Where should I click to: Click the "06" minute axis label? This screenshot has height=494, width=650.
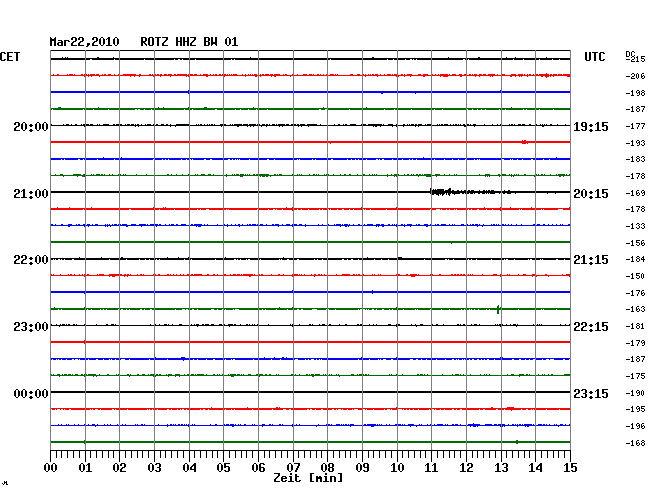(x=258, y=468)
